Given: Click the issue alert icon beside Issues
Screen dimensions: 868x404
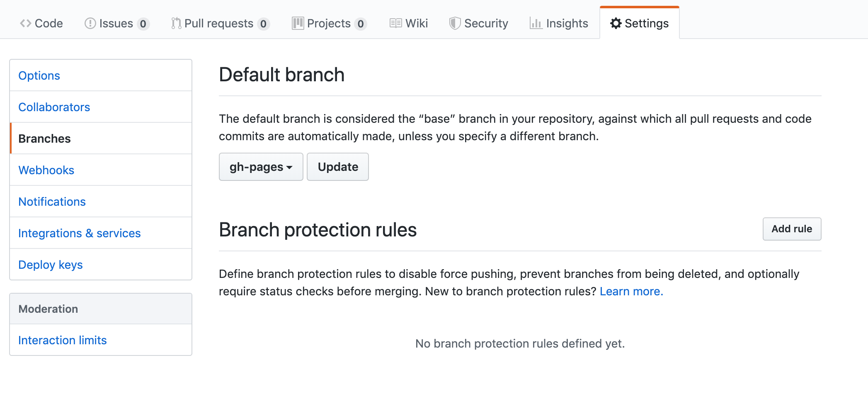Looking at the screenshot, I should (x=90, y=23).
